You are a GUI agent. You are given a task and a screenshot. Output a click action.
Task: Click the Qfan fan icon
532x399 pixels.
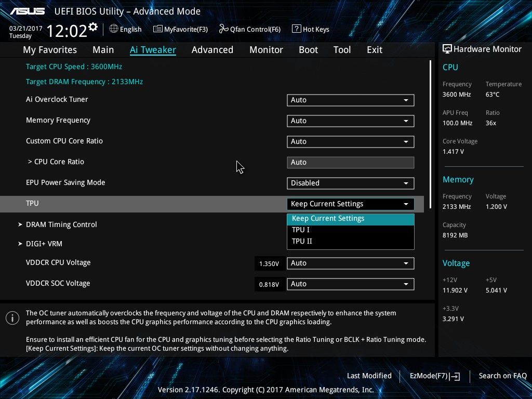(223, 29)
